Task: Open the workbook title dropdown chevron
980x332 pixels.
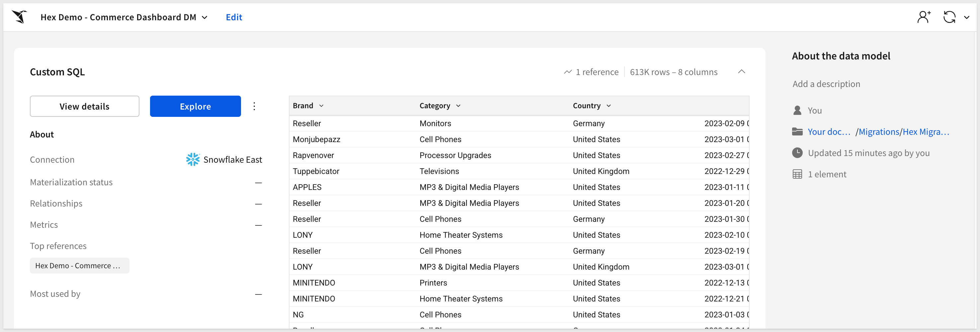Action: [x=205, y=18]
